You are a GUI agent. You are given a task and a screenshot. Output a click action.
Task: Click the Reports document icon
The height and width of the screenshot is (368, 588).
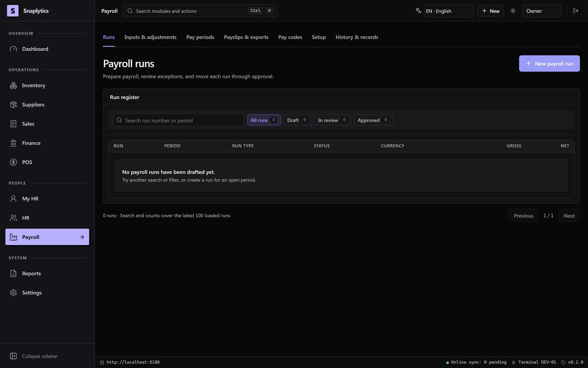(13, 274)
